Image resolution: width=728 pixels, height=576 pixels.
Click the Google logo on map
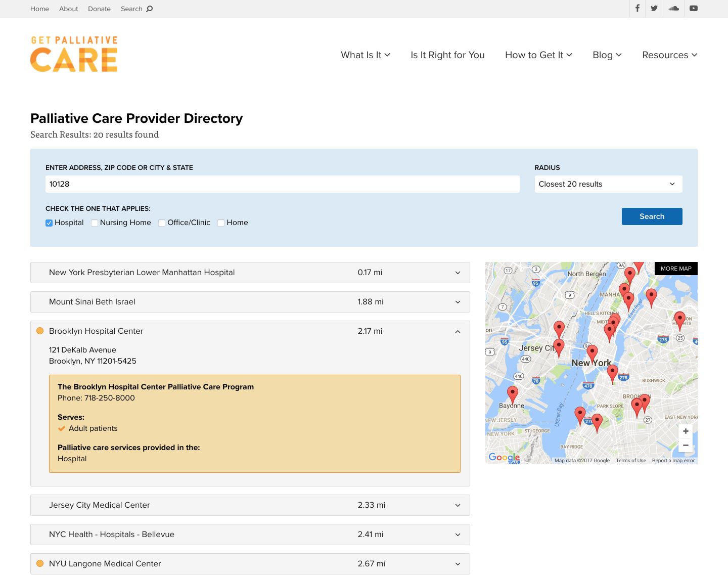[x=504, y=457]
